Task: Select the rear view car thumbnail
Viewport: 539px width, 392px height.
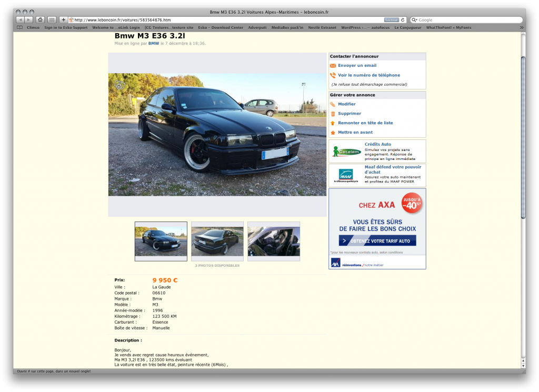Action: point(217,241)
